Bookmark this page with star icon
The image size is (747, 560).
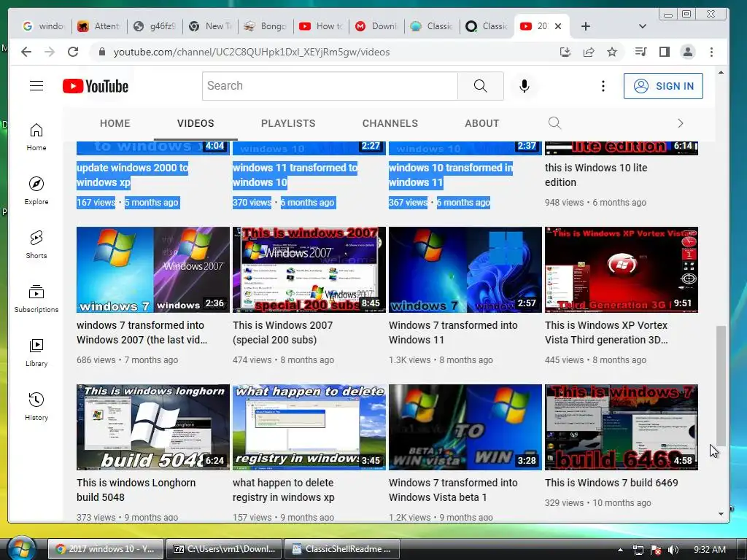click(612, 52)
